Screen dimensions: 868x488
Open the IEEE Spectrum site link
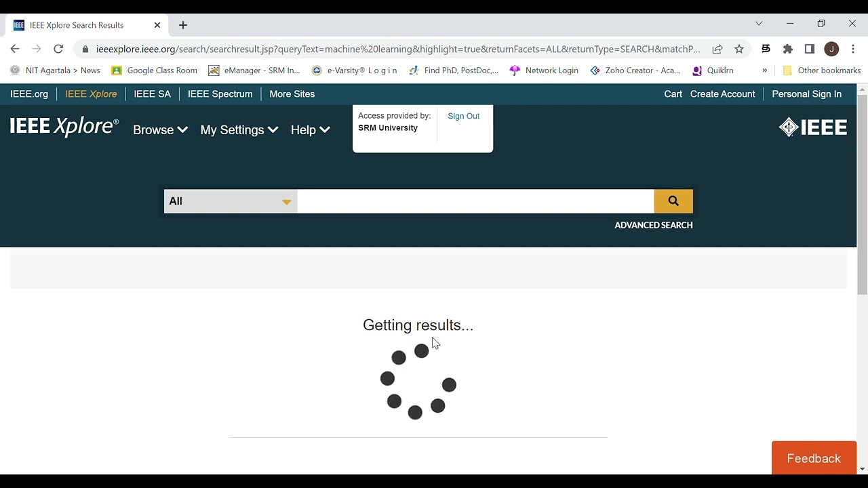pyautogui.click(x=220, y=94)
